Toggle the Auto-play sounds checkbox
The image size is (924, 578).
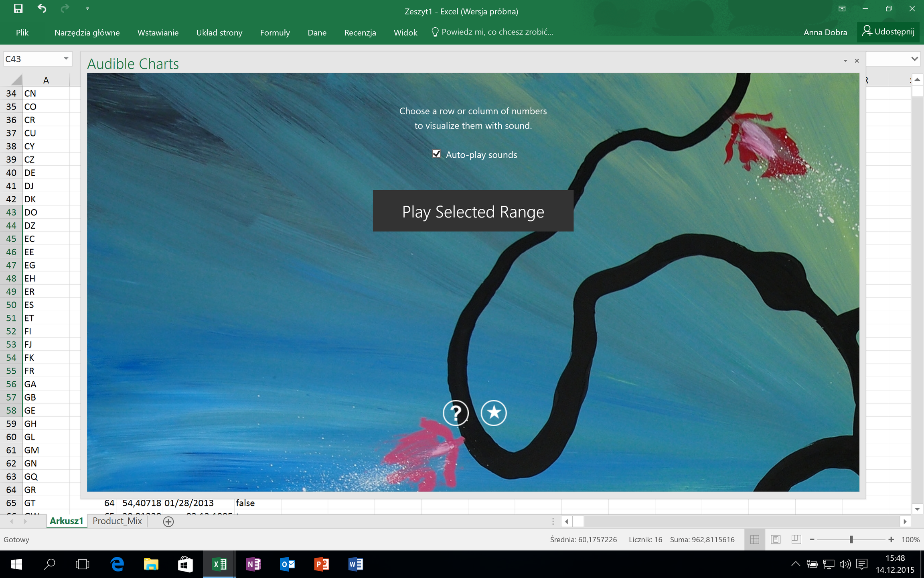tap(436, 154)
